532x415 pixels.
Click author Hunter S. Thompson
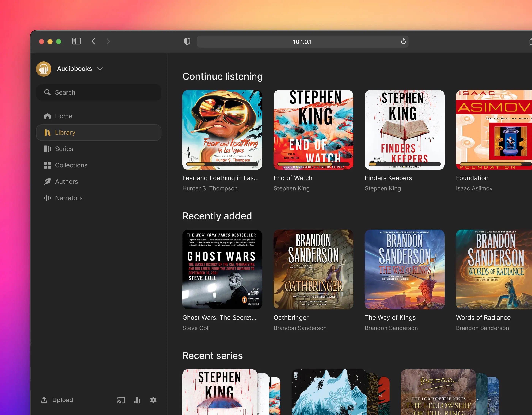click(x=210, y=188)
